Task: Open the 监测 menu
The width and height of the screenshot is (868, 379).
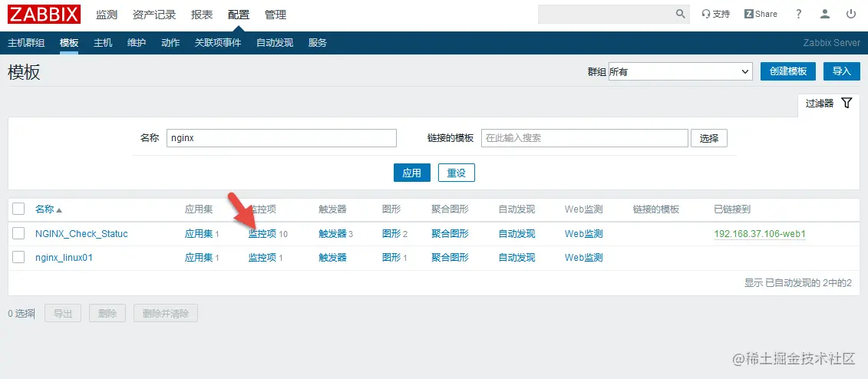Action: 107,15
